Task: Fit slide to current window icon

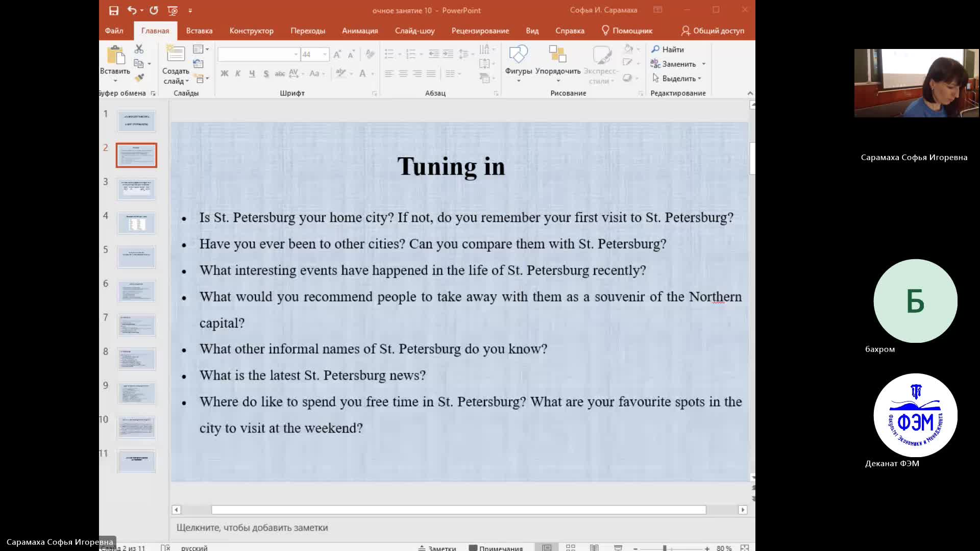Action: tap(745, 547)
